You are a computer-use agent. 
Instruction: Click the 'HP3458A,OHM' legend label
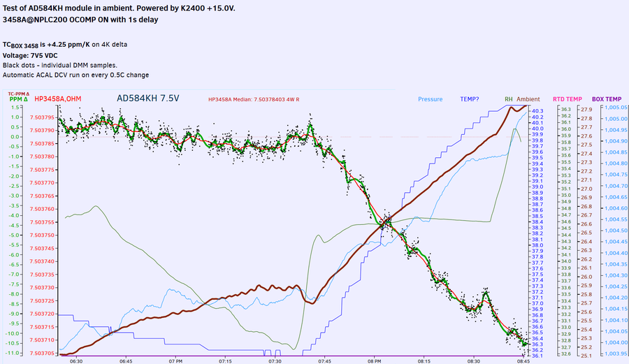[58, 99]
